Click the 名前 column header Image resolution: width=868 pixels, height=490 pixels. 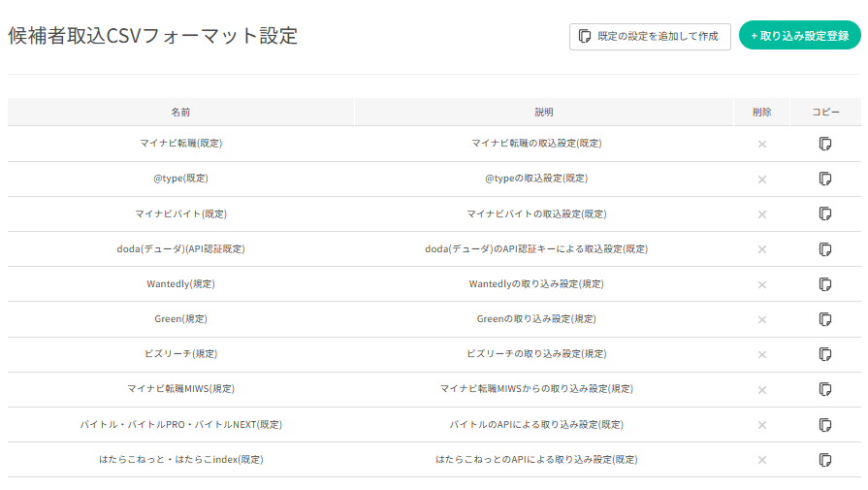180,113
